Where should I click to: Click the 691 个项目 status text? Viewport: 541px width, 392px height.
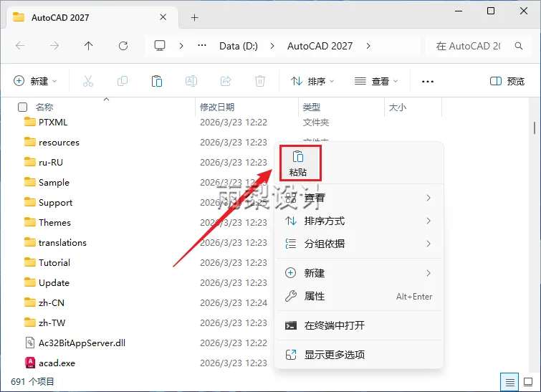click(x=32, y=381)
